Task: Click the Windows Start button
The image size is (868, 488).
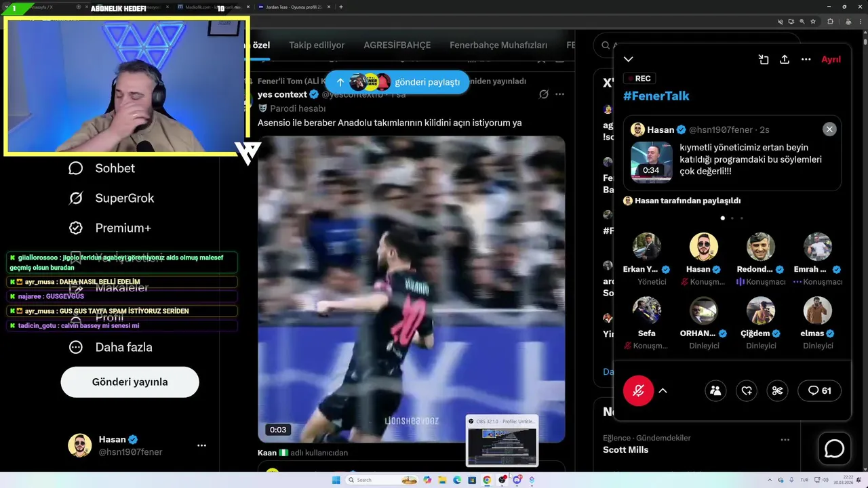Action: click(336, 480)
